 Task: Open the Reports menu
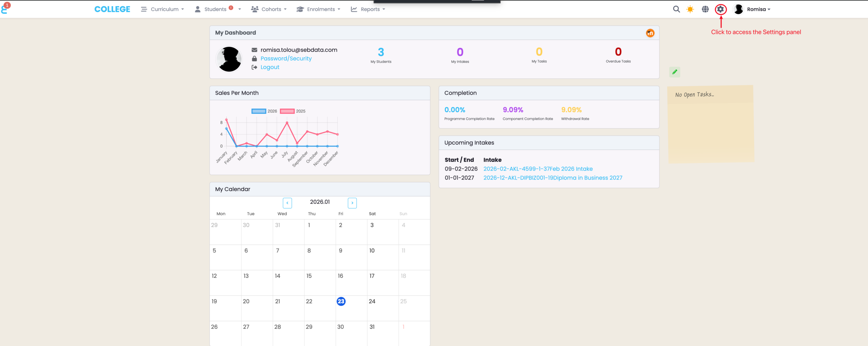click(368, 9)
